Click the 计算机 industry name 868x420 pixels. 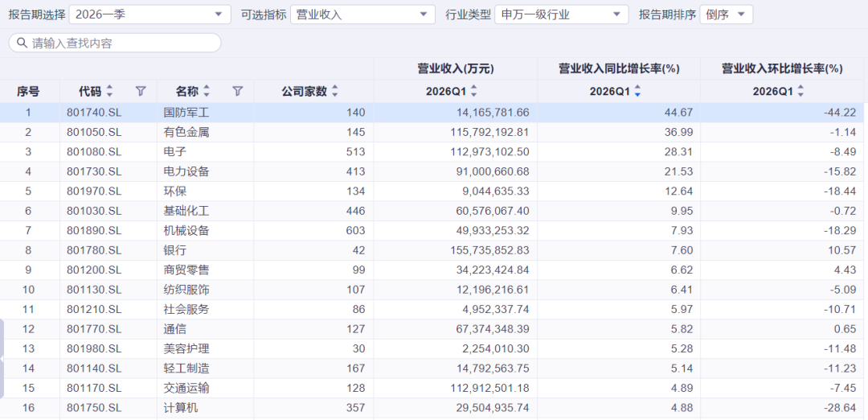point(181,409)
